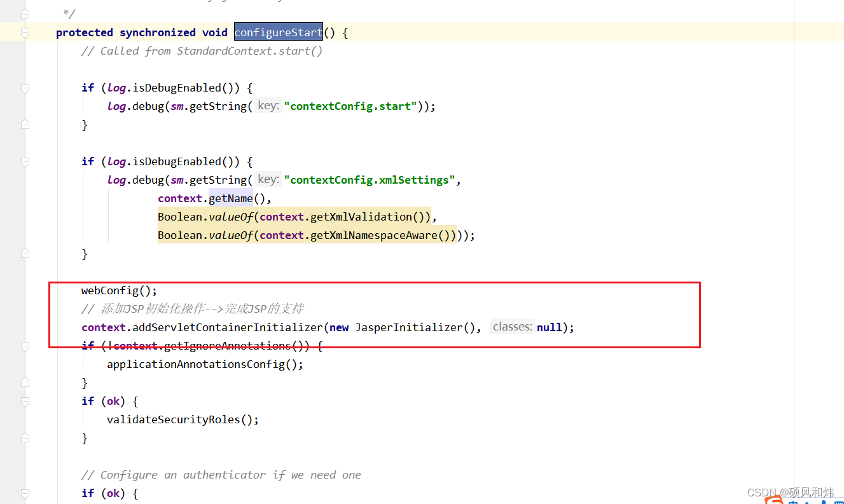The width and height of the screenshot is (844, 504).
Task: Click 'sm' in the contextConfig.start debug line
Action: coord(177,106)
